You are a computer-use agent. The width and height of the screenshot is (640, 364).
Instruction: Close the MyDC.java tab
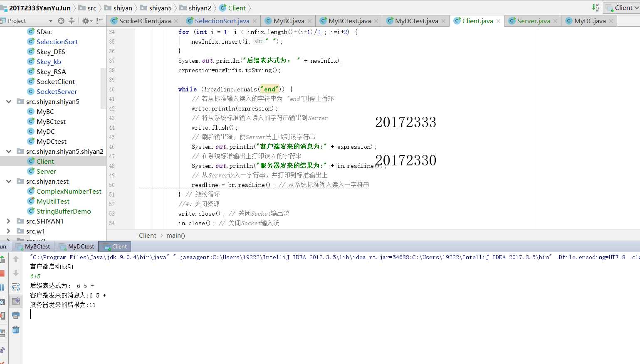pos(611,21)
